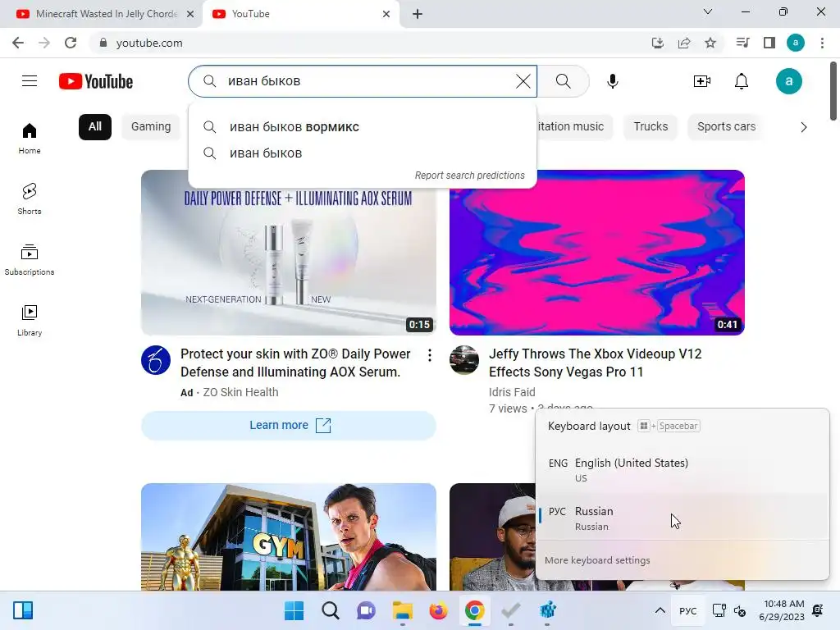Open Shorts in the sidebar

(x=30, y=199)
